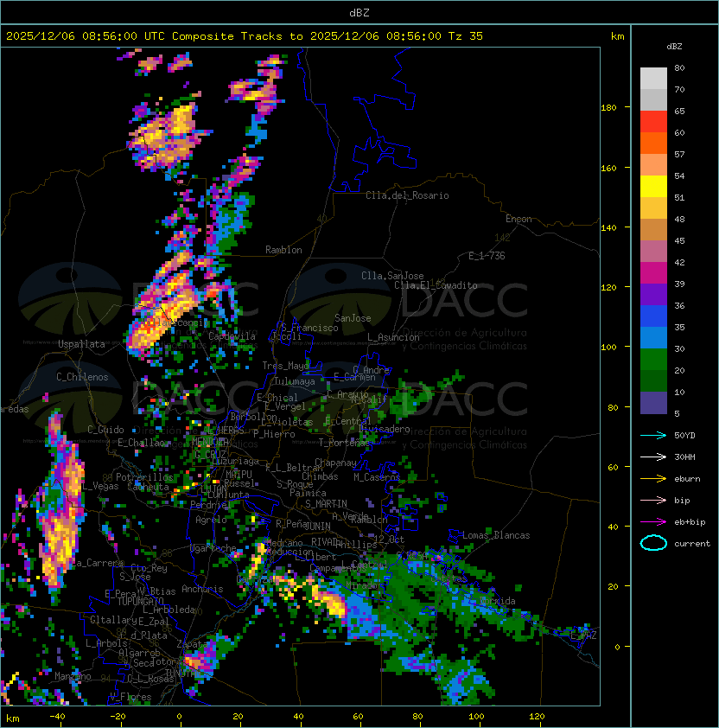Click the 'L_Vegas' map label
Viewport: 719px width, 728px height.
100,486
